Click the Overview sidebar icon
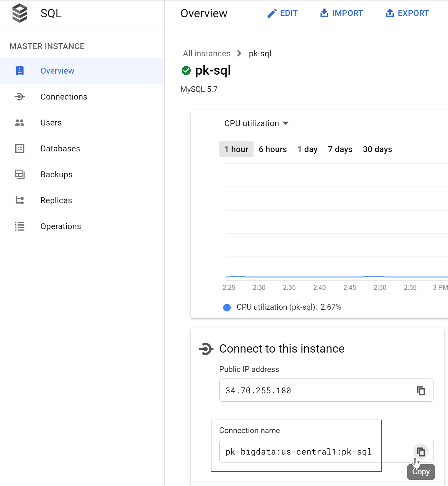The height and width of the screenshot is (486, 448). [20, 71]
